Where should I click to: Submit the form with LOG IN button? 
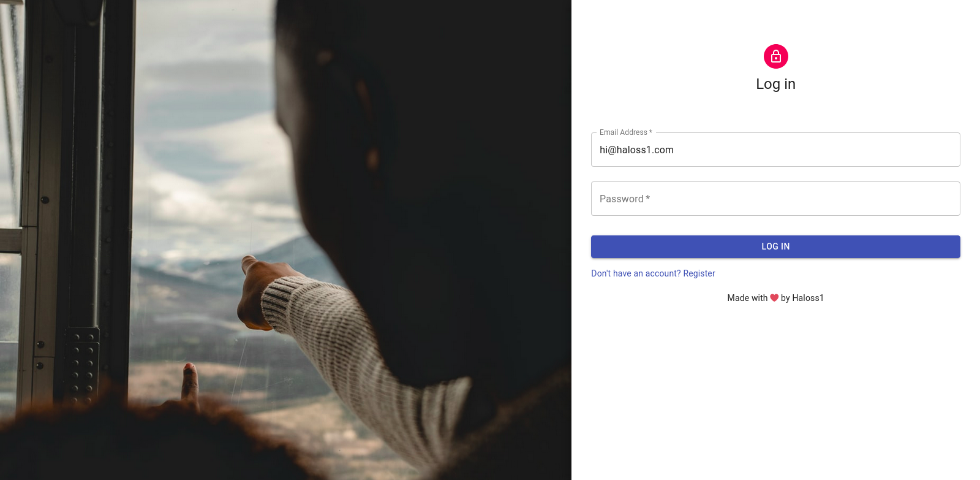pyautogui.click(x=775, y=246)
